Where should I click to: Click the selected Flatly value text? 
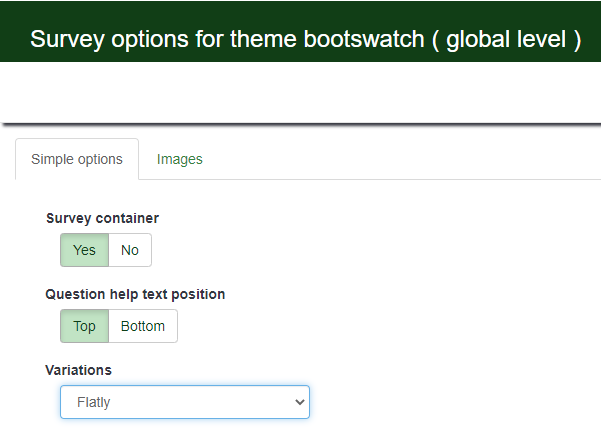coord(93,402)
